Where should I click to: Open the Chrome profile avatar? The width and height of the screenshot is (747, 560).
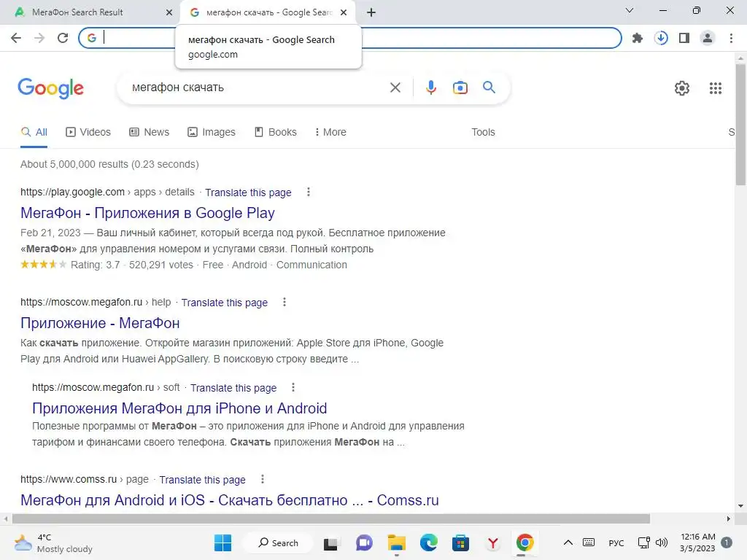pos(708,38)
